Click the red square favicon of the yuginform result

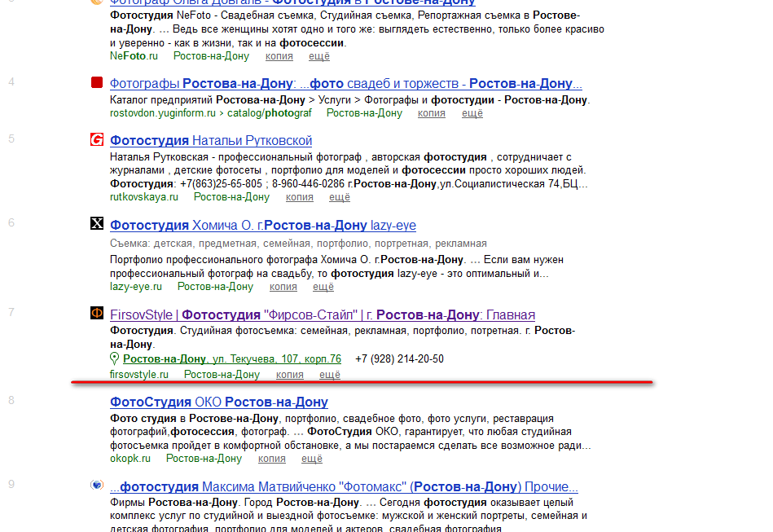pos(97,82)
